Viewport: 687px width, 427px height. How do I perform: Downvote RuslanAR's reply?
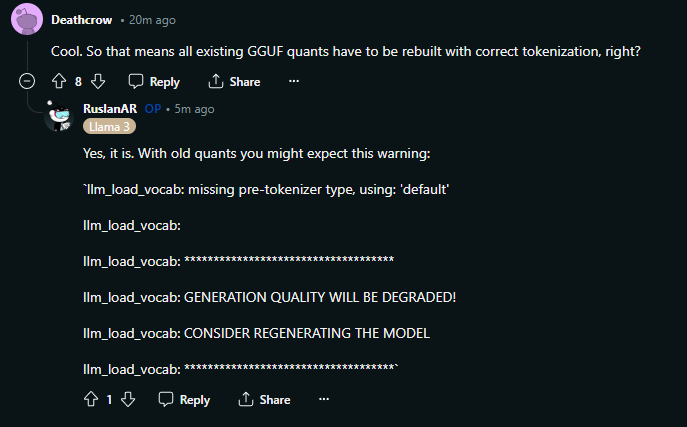coord(128,399)
